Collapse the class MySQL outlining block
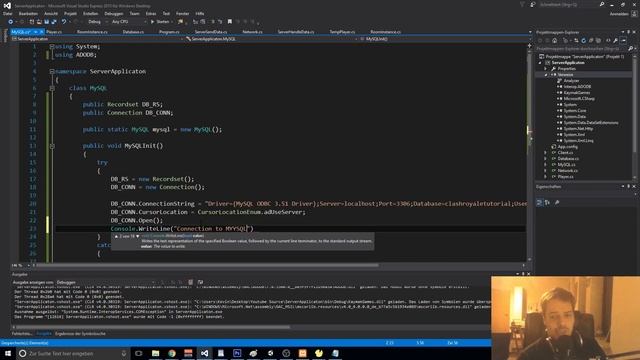The height and width of the screenshot is (360, 640). (x=52, y=88)
